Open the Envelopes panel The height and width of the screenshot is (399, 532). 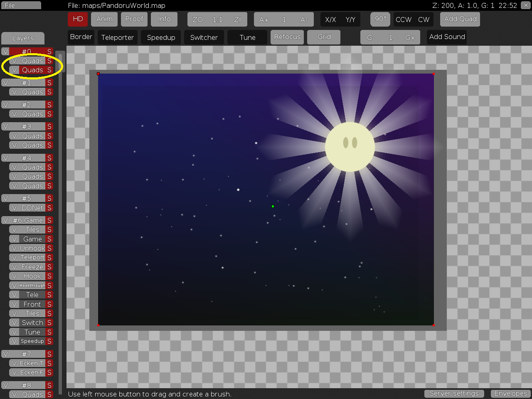point(510,394)
